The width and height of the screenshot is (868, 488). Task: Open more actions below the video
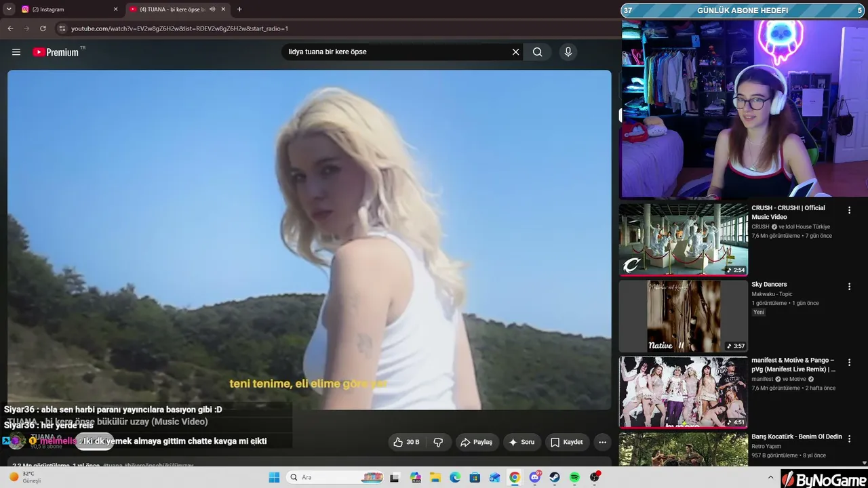602,442
